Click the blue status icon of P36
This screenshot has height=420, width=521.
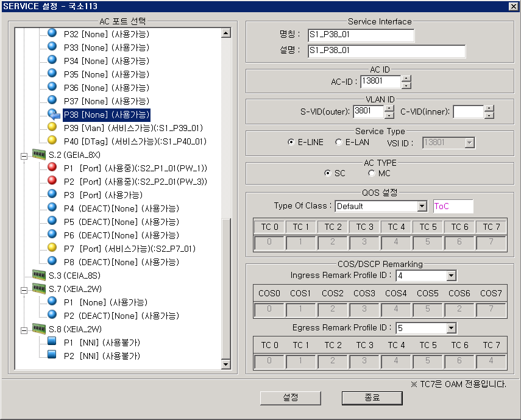[52, 87]
